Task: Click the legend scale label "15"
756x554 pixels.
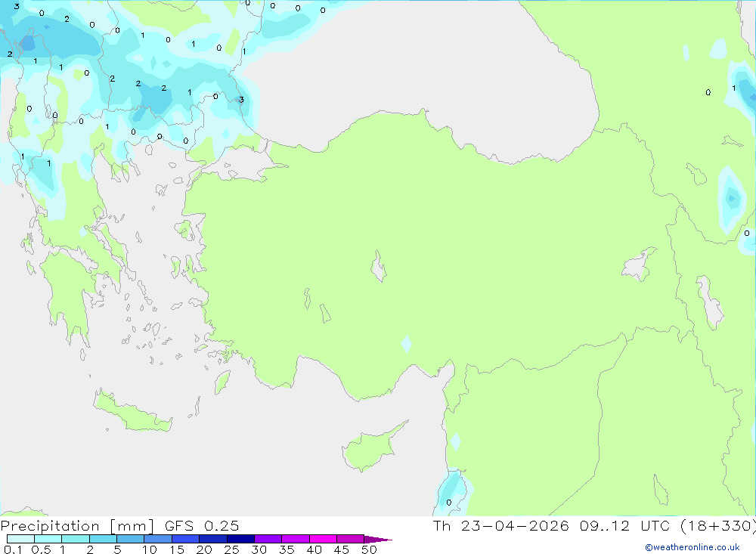Action: 177,549
